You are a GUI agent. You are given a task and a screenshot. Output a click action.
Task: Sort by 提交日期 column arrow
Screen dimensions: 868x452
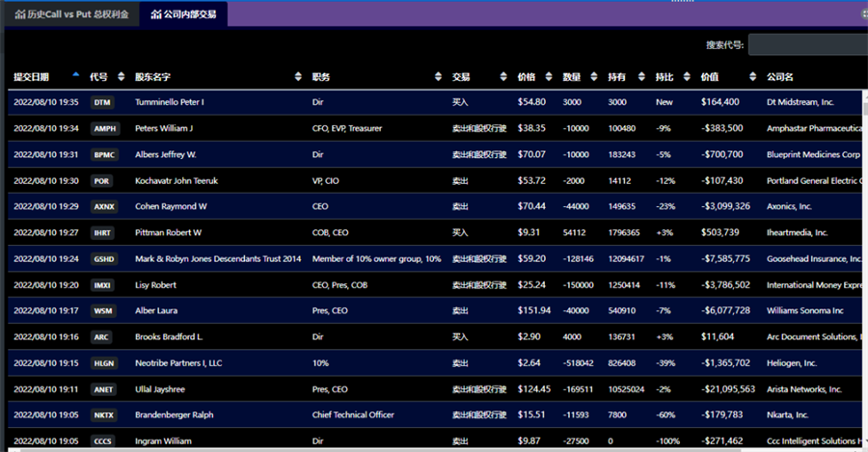pyautogui.click(x=76, y=75)
